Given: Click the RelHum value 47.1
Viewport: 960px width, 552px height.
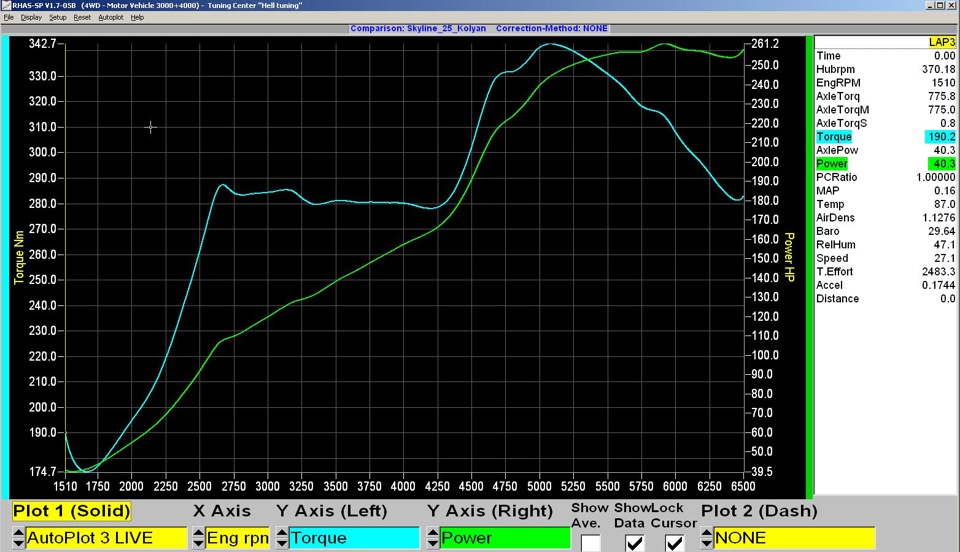Looking at the screenshot, I should tap(945, 244).
